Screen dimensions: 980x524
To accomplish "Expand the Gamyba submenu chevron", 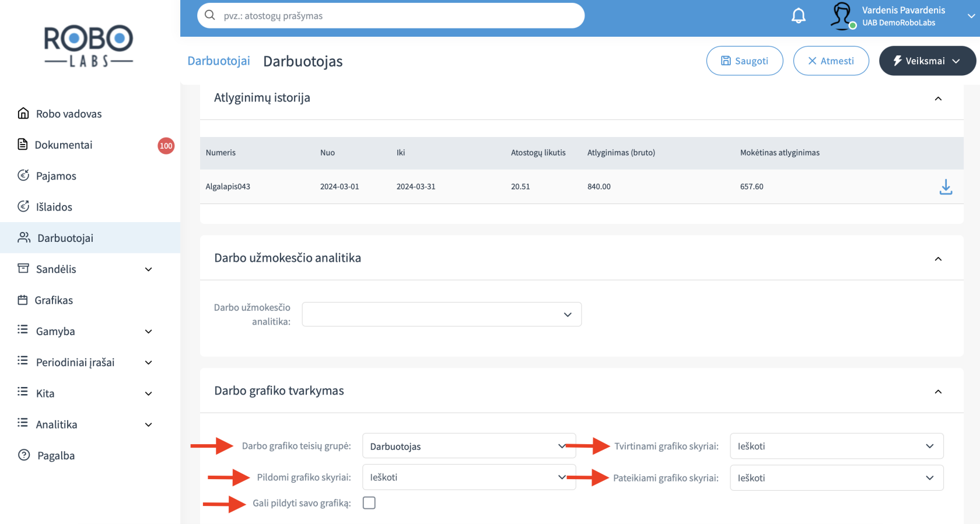I will pos(149,332).
